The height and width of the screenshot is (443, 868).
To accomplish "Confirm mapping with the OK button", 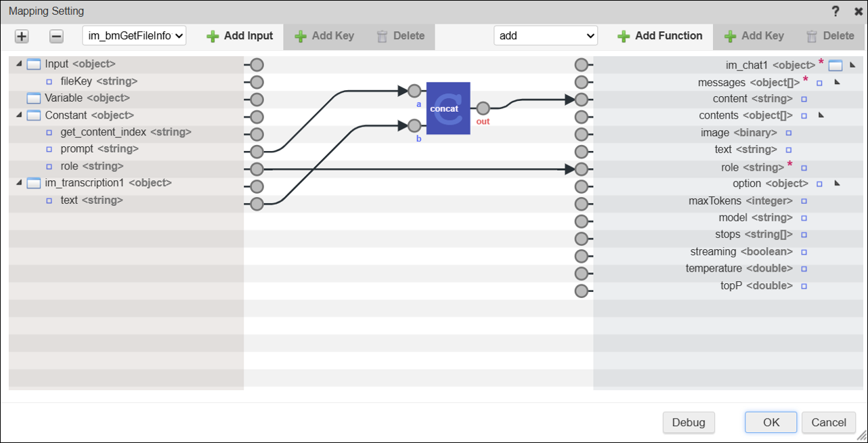I will point(771,422).
